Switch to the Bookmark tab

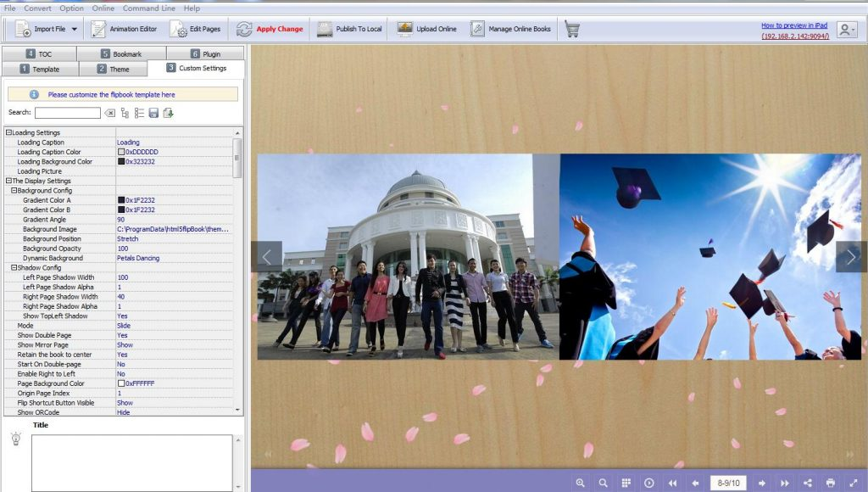121,53
